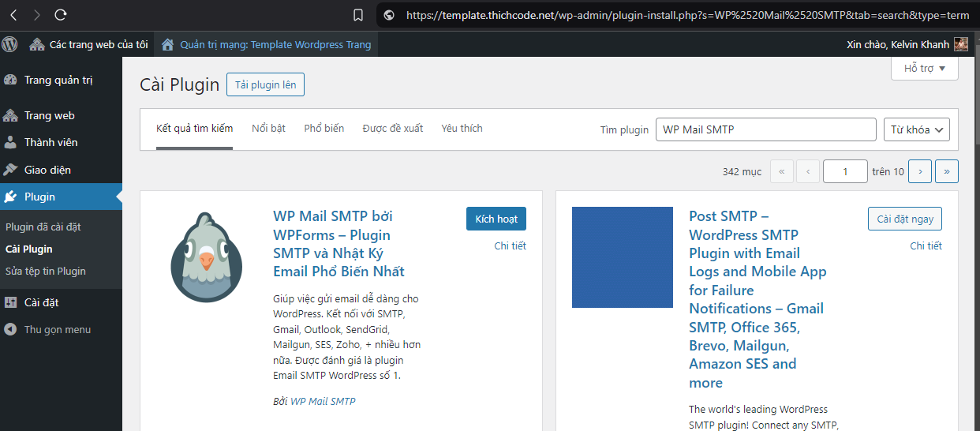Switch to the Yêu thích tab
Screen dimensions: 980x431
(x=462, y=129)
